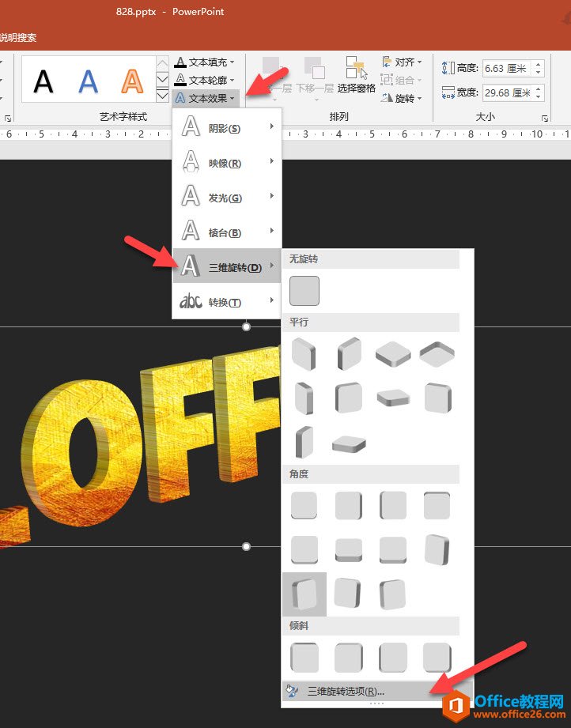Image resolution: width=571 pixels, height=728 pixels.
Task: Edit the Width (宽度) value field
Action: pyautogui.click(x=507, y=92)
